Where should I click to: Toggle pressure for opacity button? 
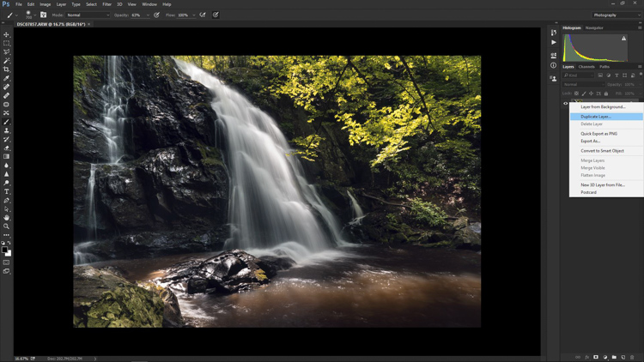(x=156, y=15)
